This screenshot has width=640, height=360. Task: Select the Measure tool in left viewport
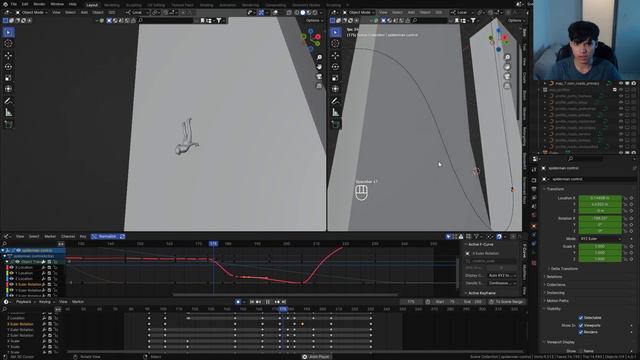point(8,113)
